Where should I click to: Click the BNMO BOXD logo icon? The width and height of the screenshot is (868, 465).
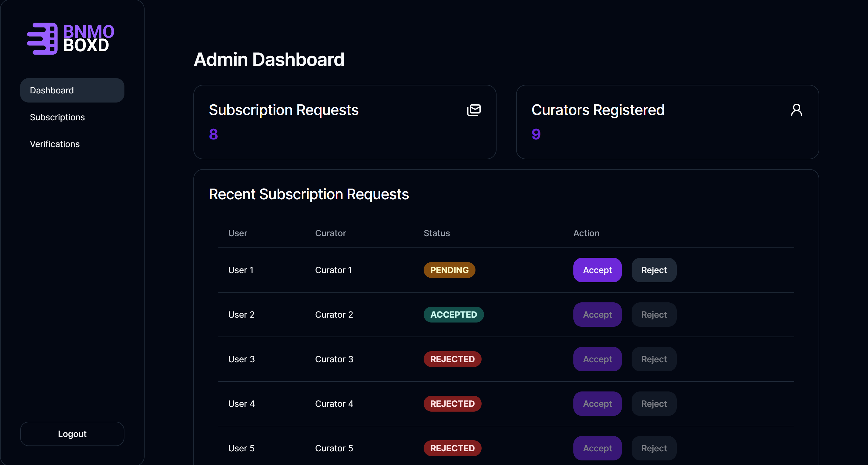[x=42, y=38]
